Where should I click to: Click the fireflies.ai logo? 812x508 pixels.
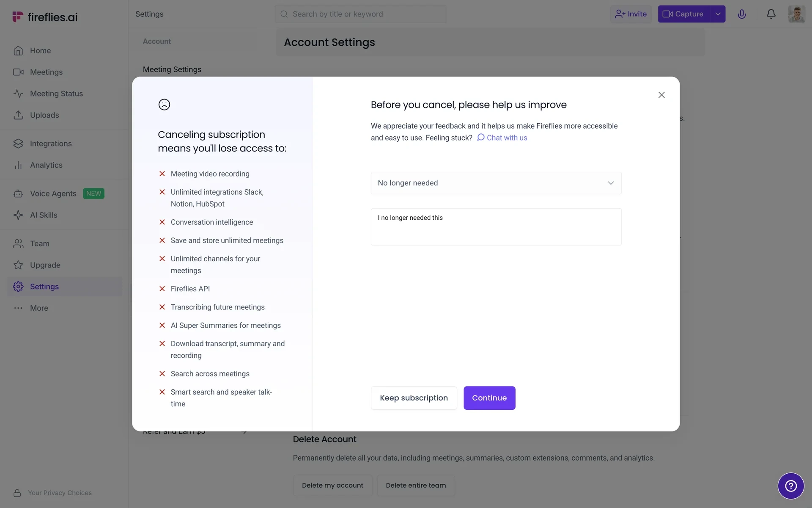pyautogui.click(x=45, y=17)
